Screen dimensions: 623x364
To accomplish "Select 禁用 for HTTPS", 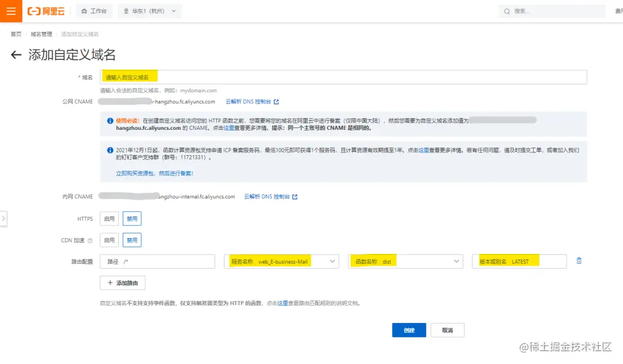I will (x=132, y=219).
